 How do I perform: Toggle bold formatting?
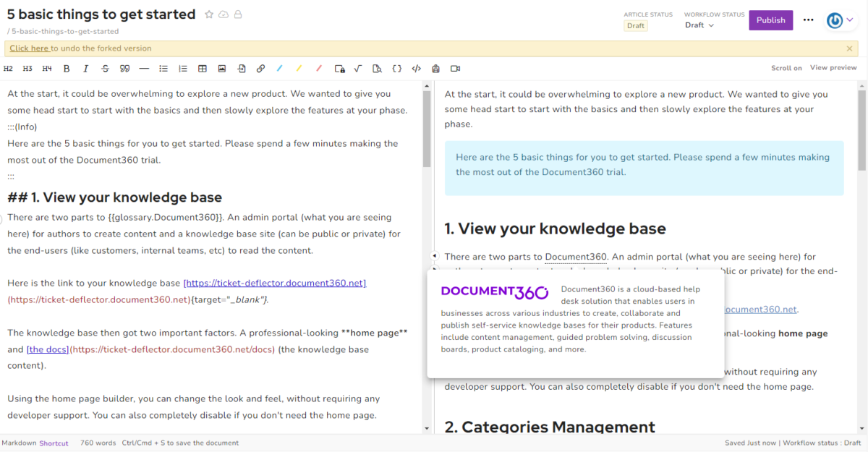point(67,68)
